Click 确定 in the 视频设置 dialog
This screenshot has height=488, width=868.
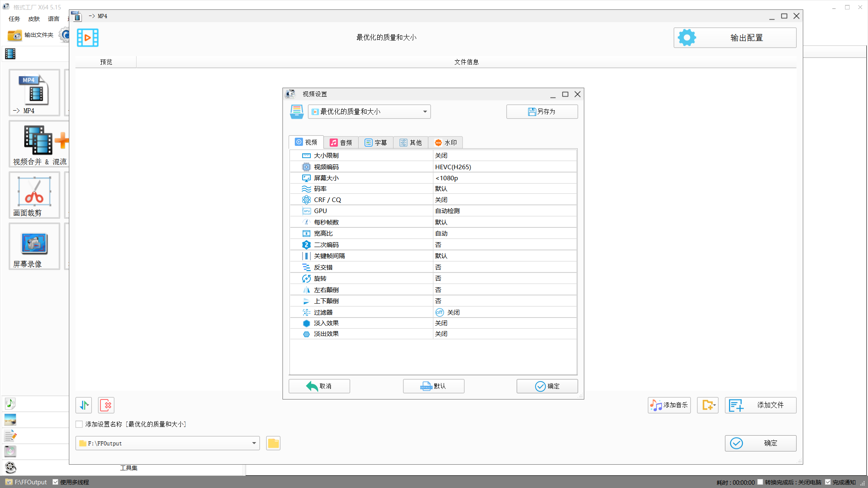tap(547, 386)
